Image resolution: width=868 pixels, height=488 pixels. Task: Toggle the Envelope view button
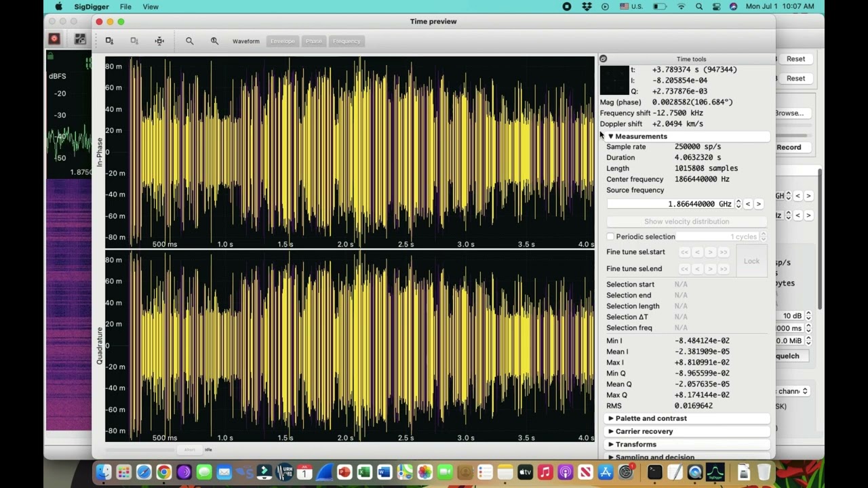click(x=283, y=41)
